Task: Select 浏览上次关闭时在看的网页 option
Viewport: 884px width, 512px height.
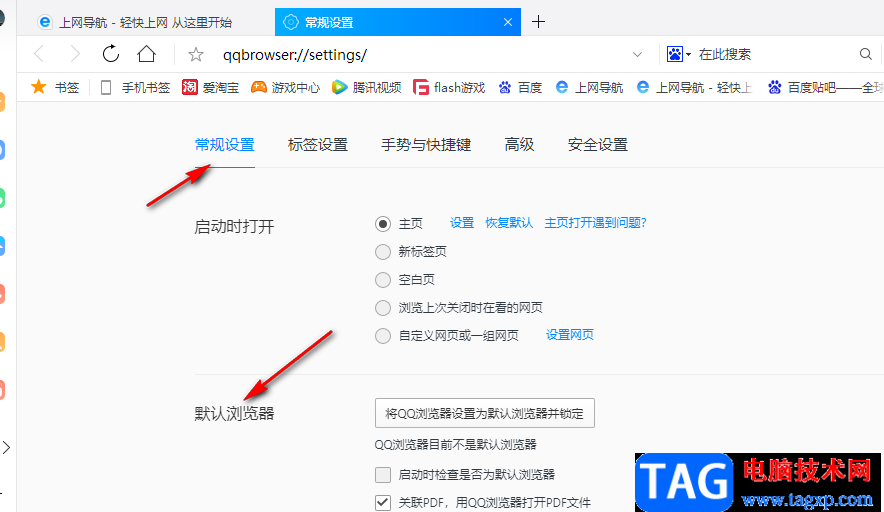Action: pos(383,308)
